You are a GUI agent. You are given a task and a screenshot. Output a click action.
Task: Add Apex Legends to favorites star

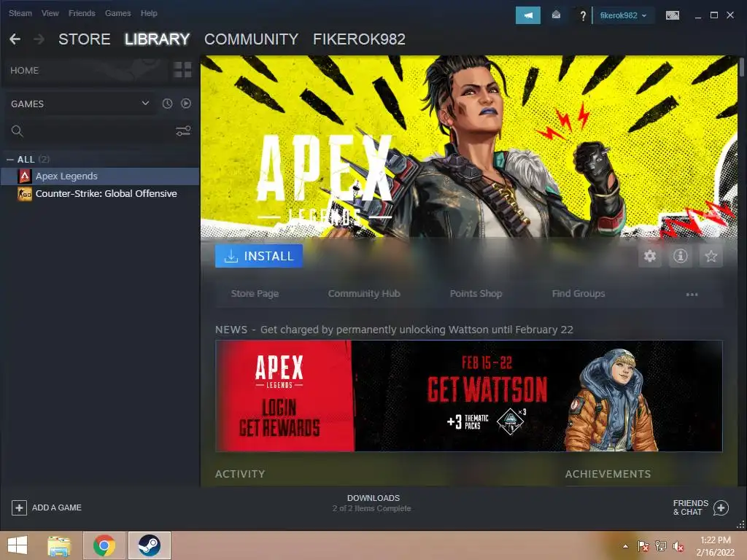[711, 256]
